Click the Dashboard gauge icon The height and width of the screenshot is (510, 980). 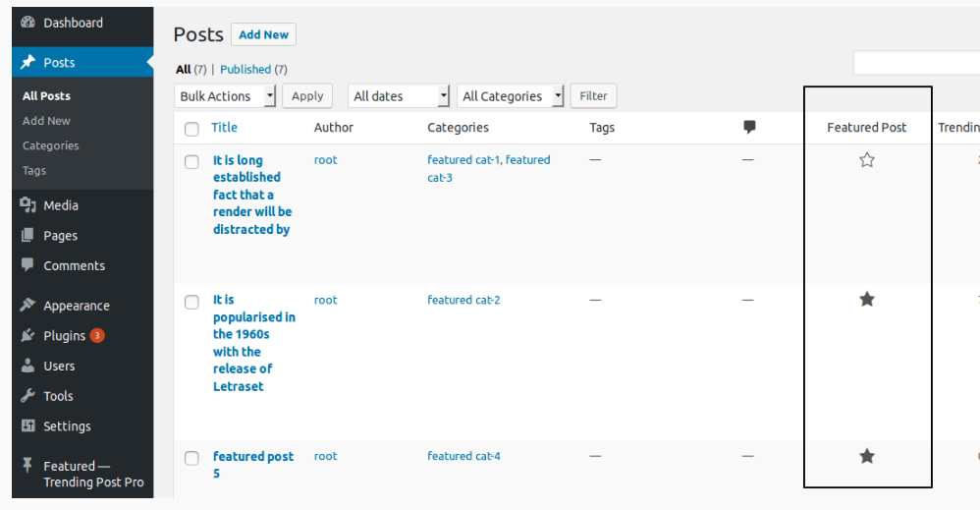pos(27,23)
